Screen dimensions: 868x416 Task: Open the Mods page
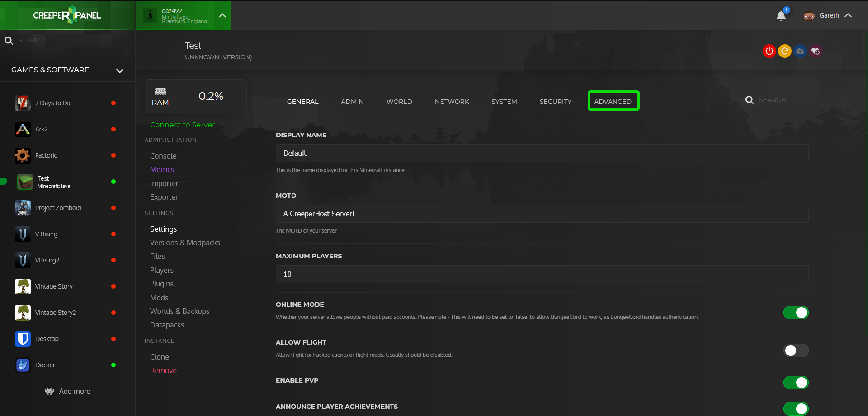[x=159, y=298]
